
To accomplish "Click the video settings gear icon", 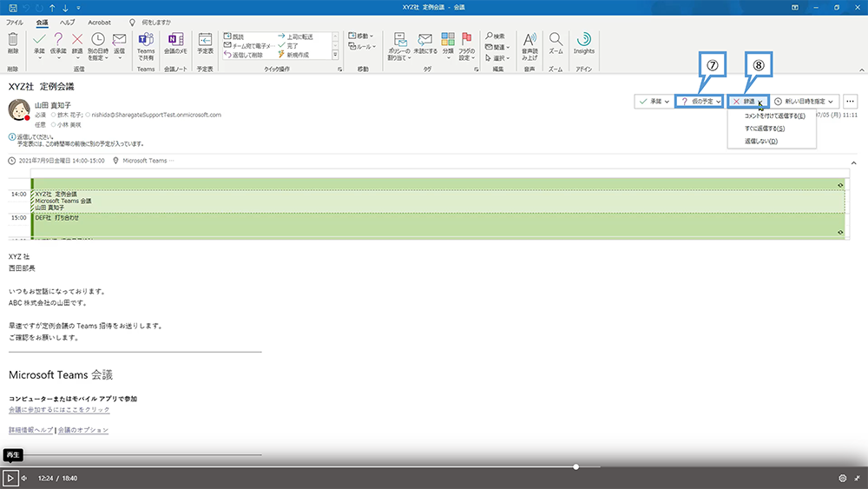I will tap(843, 478).
